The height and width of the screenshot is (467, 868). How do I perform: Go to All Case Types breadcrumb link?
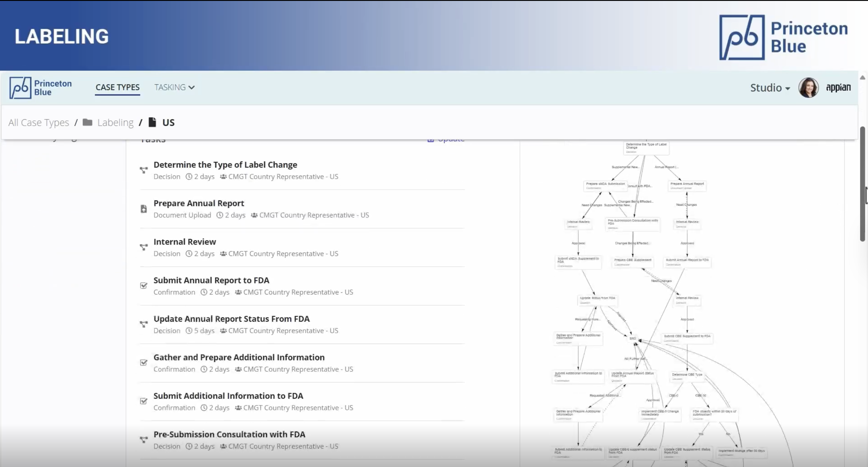point(39,122)
